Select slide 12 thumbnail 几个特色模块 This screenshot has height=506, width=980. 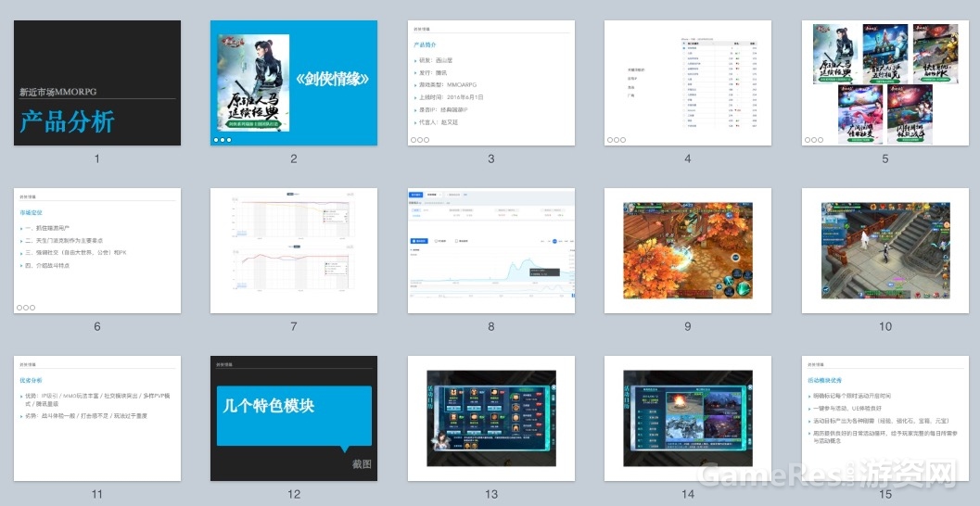click(x=294, y=419)
